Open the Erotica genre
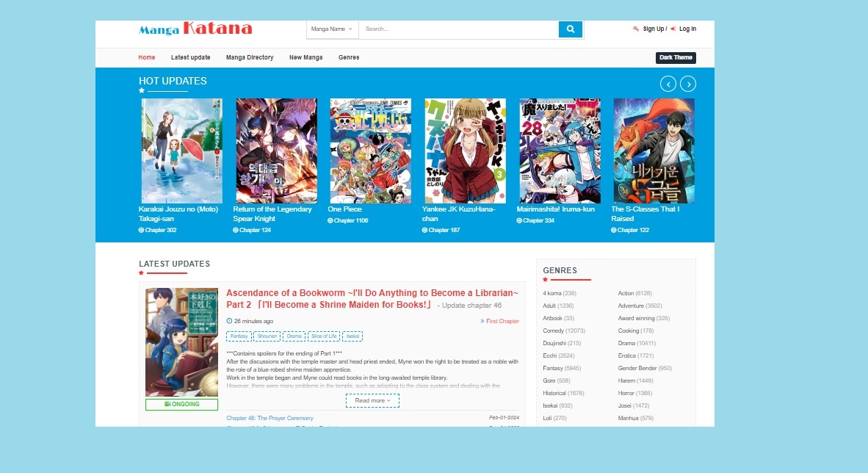This screenshot has width=868, height=473. tap(635, 355)
